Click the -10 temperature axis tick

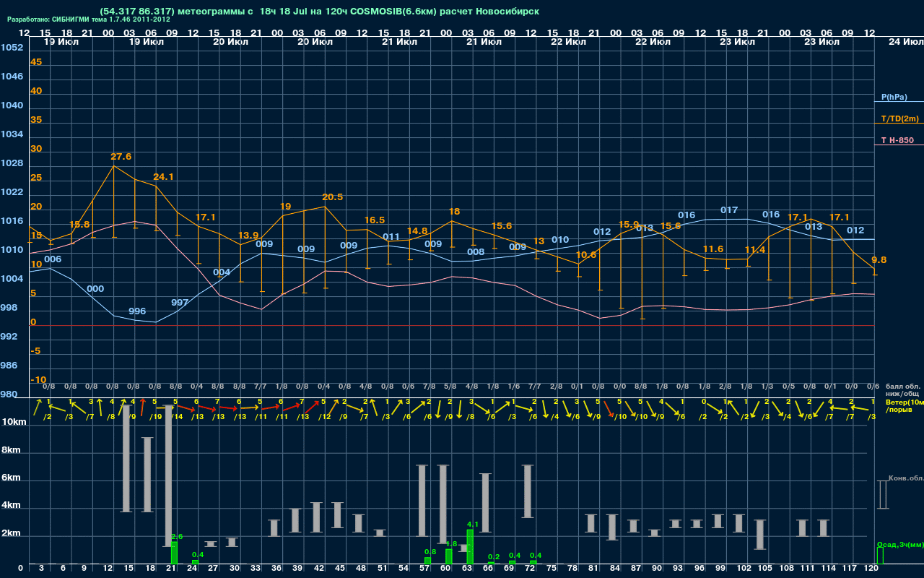point(38,380)
